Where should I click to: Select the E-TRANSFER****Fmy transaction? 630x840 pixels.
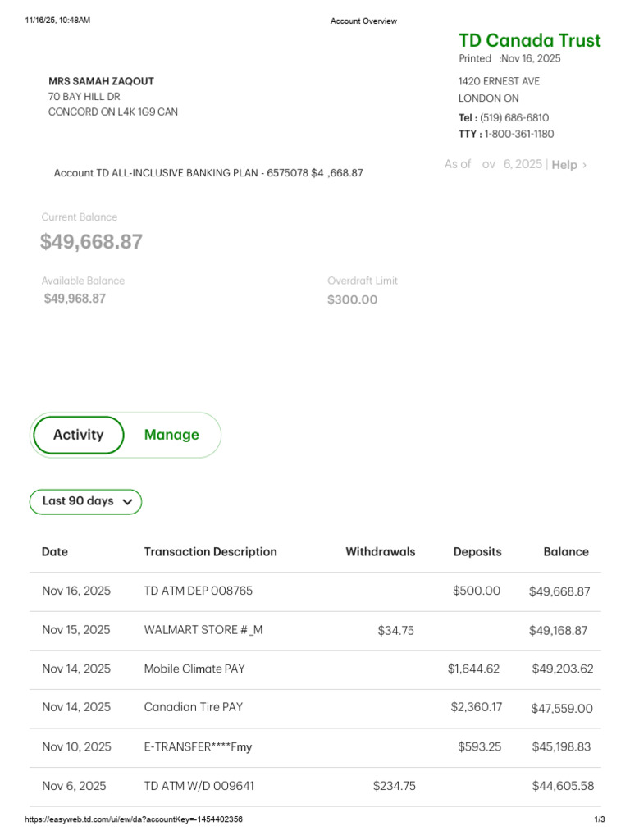coord(315,747)
